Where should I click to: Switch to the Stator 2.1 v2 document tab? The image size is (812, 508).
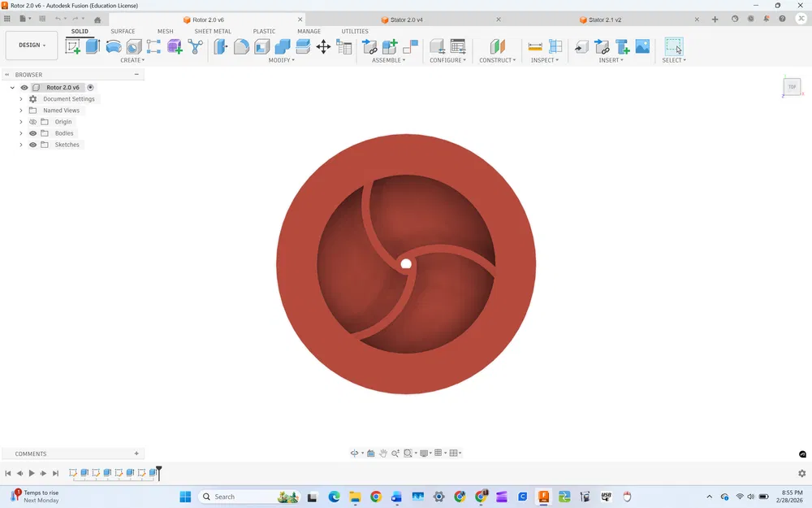(605, 20)
